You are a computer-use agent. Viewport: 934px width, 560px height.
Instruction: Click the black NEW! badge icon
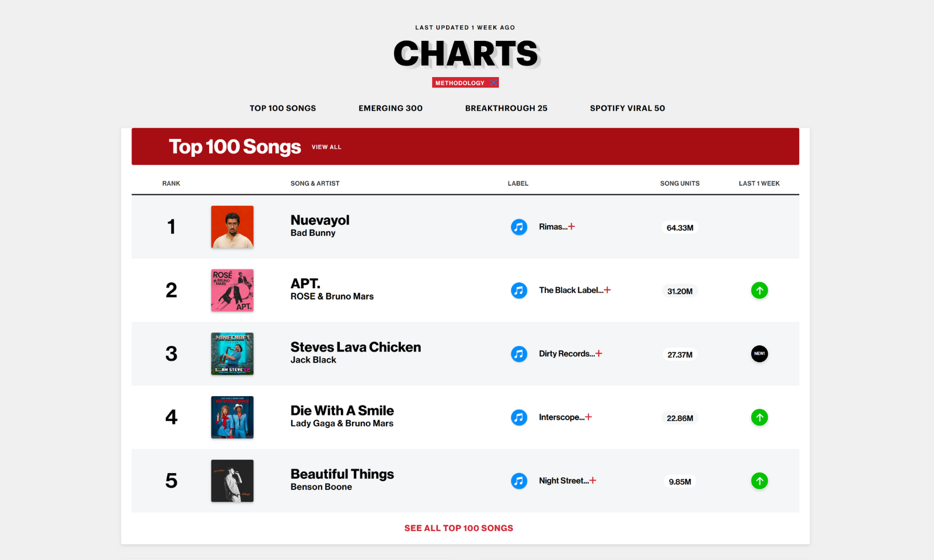pyautogui.click(x=759, y=354)
